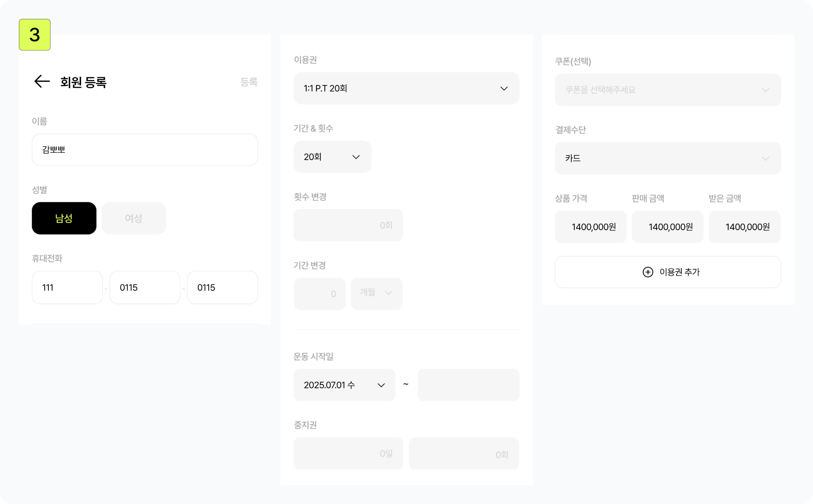
Task: Click the first phone field showing 111
Action: pyautogui.click(x=67, y=287)
